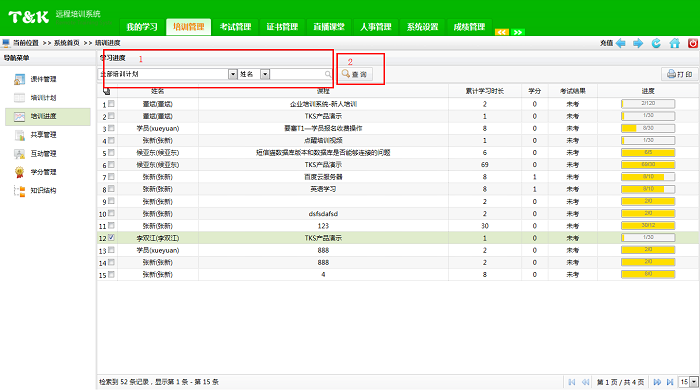This screenshot has width=700, height=391.
Task: Expand the 全部培训计划 dropdown
Action: coord(233,74)
